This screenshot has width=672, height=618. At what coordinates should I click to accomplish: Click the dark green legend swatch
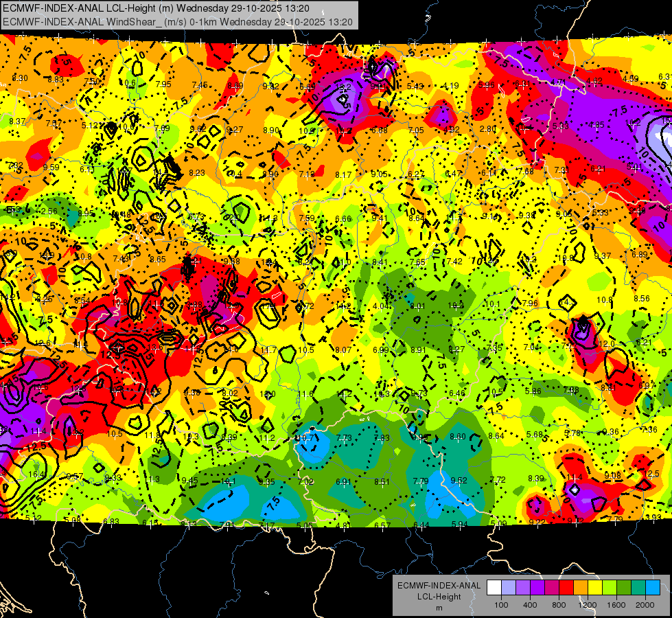[624, 588]
